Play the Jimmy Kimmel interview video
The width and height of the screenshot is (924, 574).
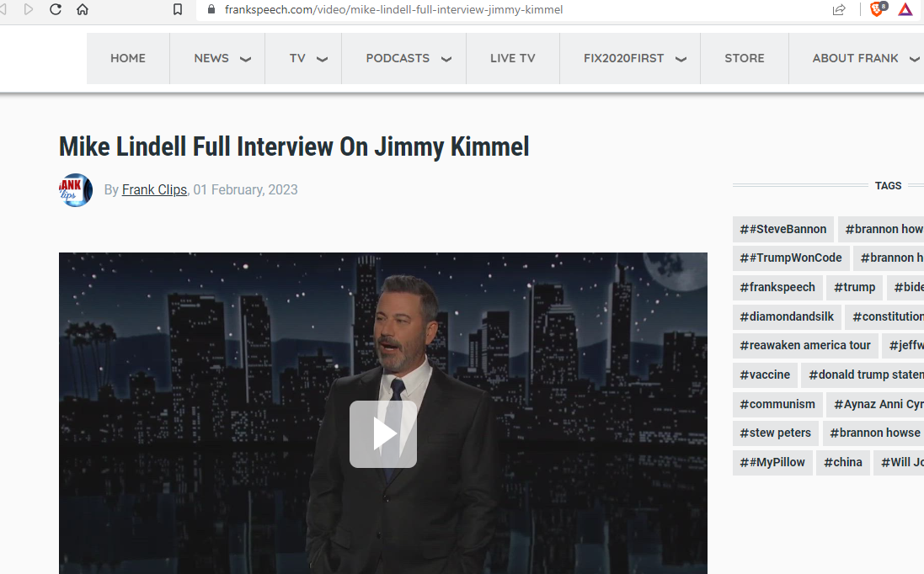pyautogui.click(x=383, y=434)
